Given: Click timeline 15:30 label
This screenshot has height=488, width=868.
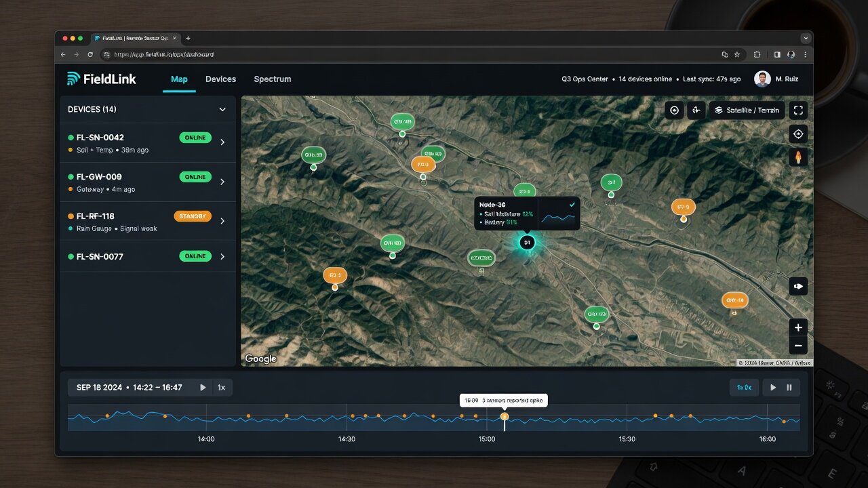Looking at the screenshot, I should pos(627,439).
